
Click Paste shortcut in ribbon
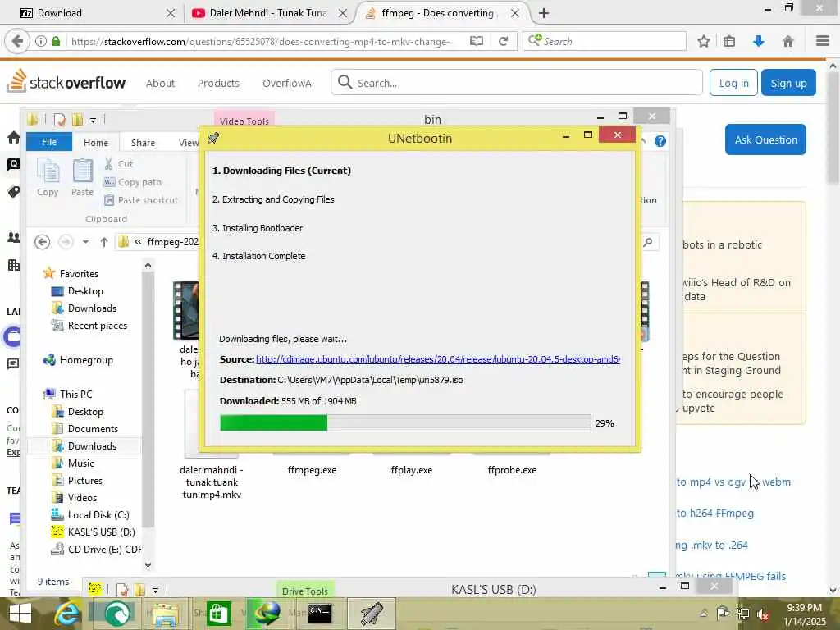141,200
